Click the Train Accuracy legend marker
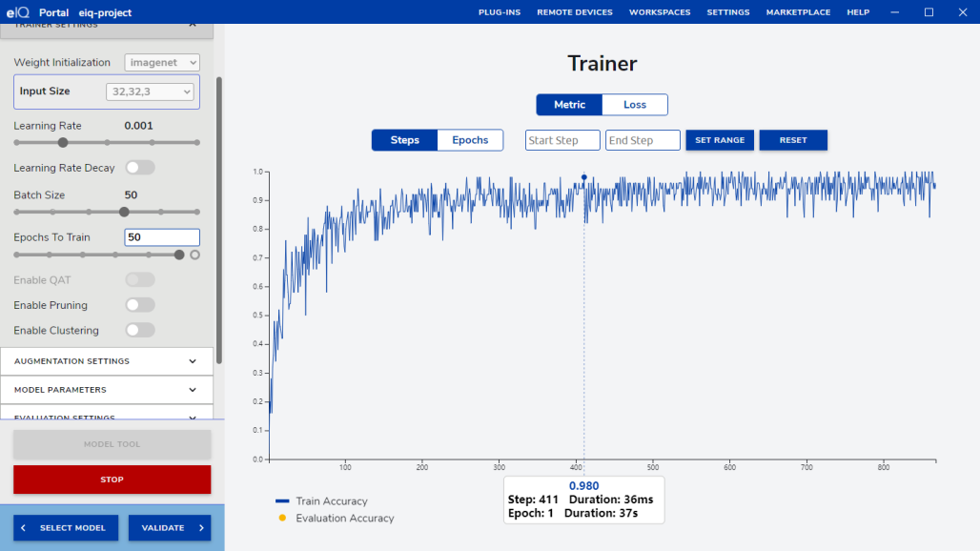Viewport: 980px width, 551px height. 282,500
